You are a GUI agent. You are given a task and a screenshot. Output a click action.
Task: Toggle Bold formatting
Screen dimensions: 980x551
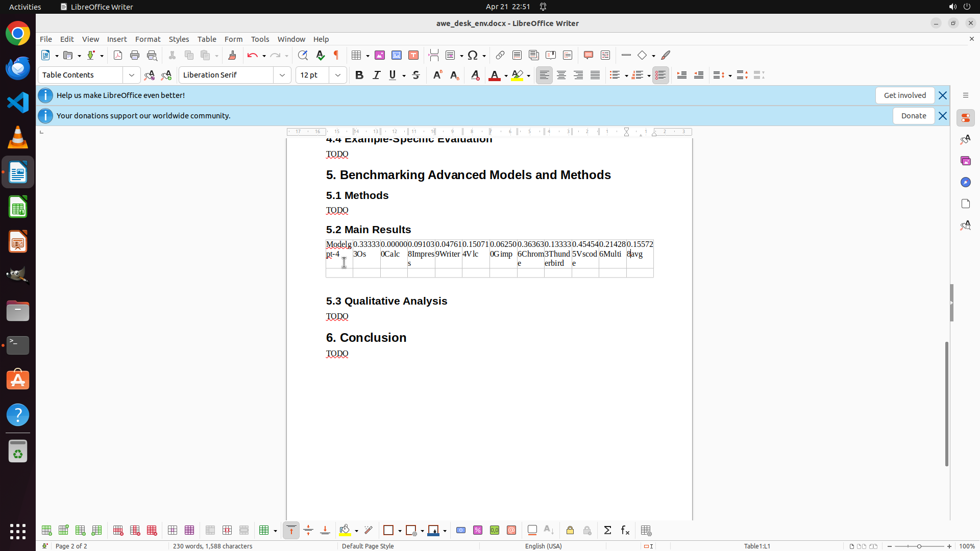[x=359, y=75]
